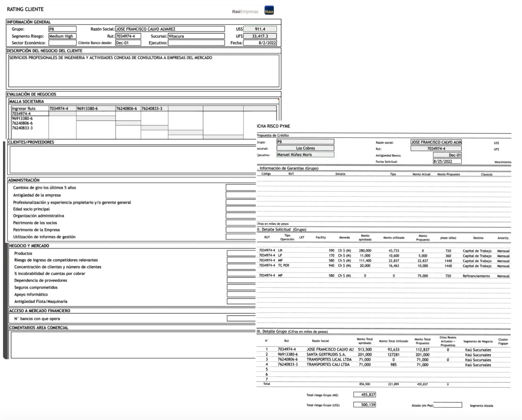
Task: Click field for Cambios de giro últimos 5 años
Action: (241, 188)
